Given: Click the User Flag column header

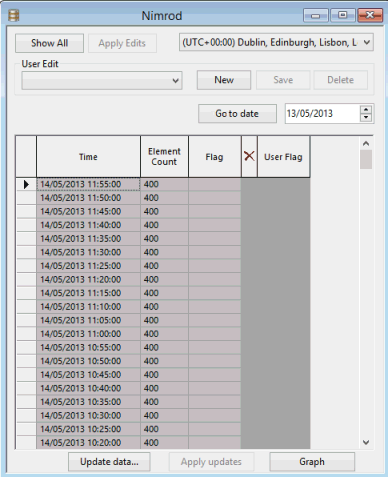Looking at the screenshot, I should tap(283, 157).
